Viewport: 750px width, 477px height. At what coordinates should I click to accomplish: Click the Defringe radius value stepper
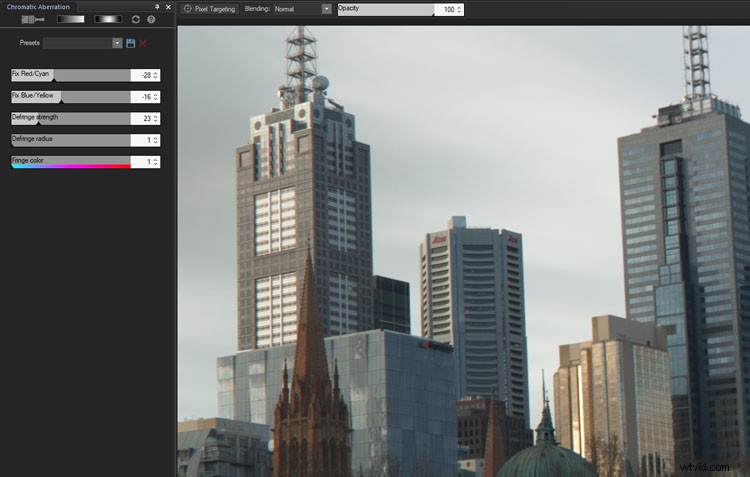click(155, 140)
